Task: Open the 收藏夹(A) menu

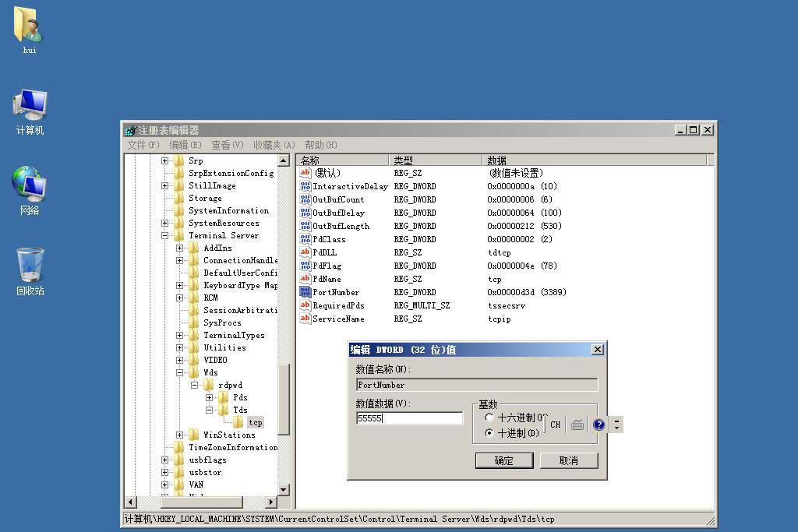Action: tap(274, 145)
